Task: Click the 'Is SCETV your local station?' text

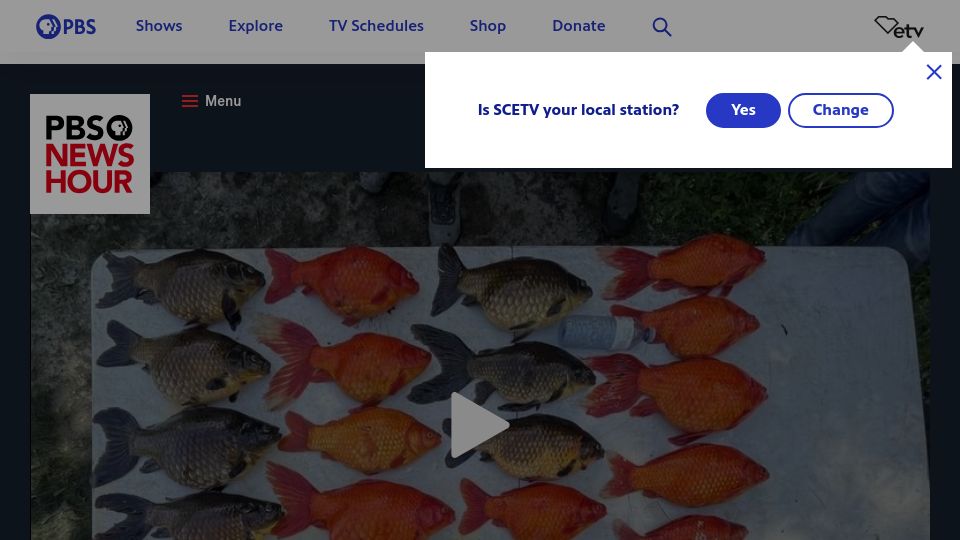Action: tap(578, 110)
